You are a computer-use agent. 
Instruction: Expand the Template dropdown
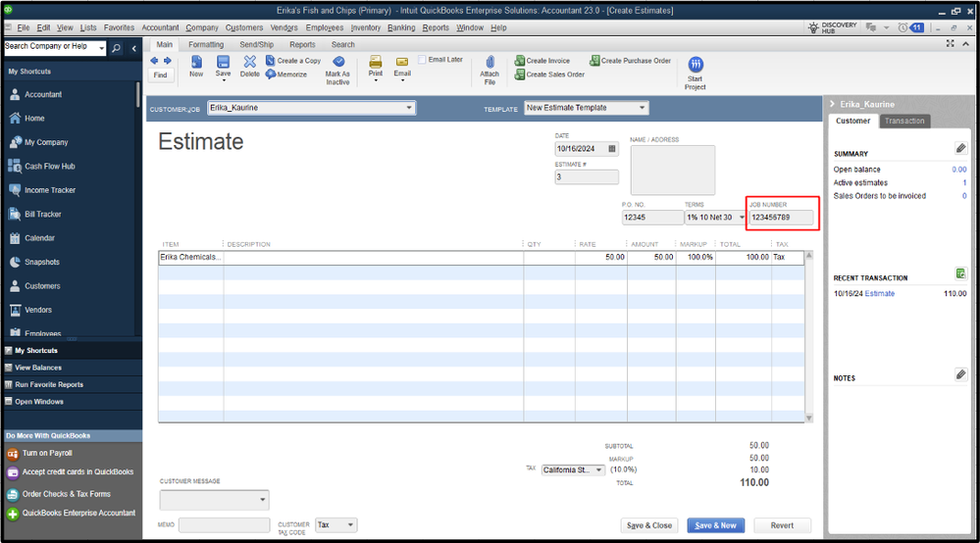pyautogui.click(x=642, y=108)
